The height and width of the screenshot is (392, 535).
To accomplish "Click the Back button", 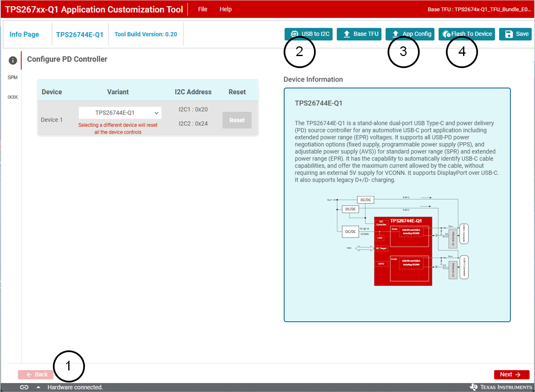I will click(x=36, y=375).
